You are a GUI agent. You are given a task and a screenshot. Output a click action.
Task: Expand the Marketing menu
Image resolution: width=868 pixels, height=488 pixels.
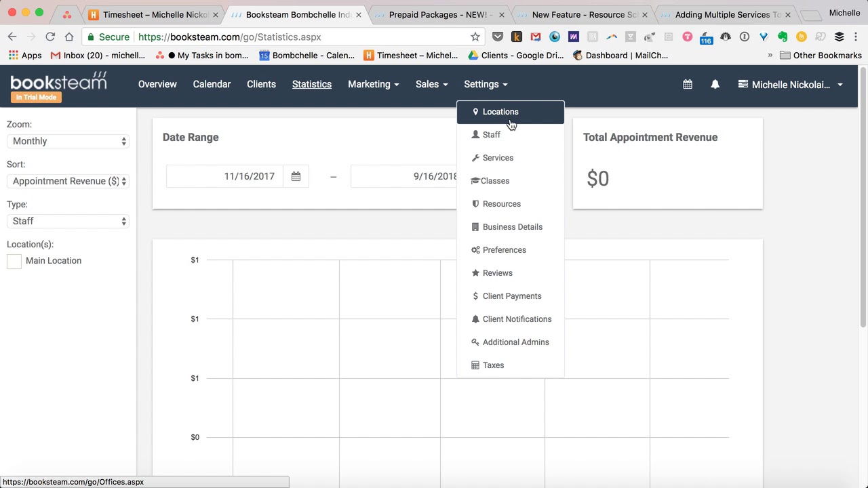tap(373, 84)
